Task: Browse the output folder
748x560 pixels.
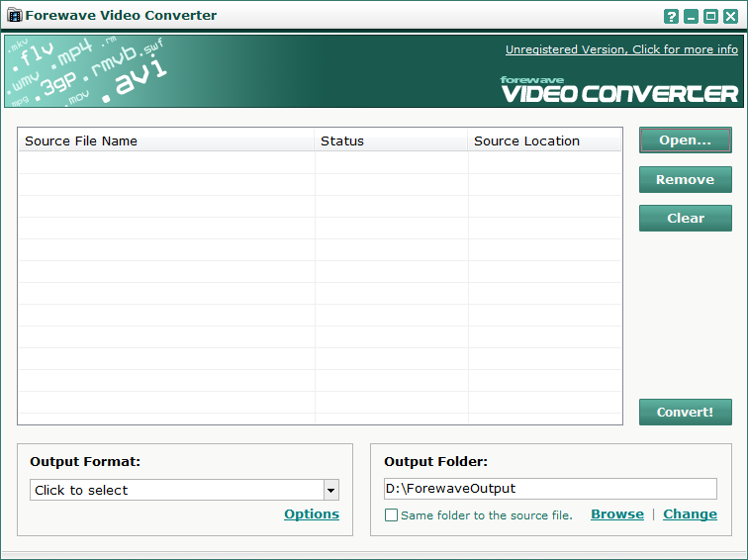Action: [x=617, y=514]
